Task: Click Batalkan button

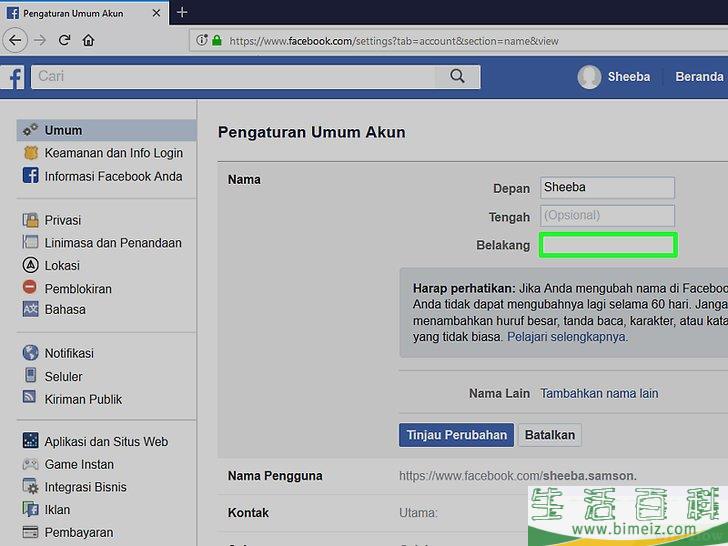Action: (550, 435)
